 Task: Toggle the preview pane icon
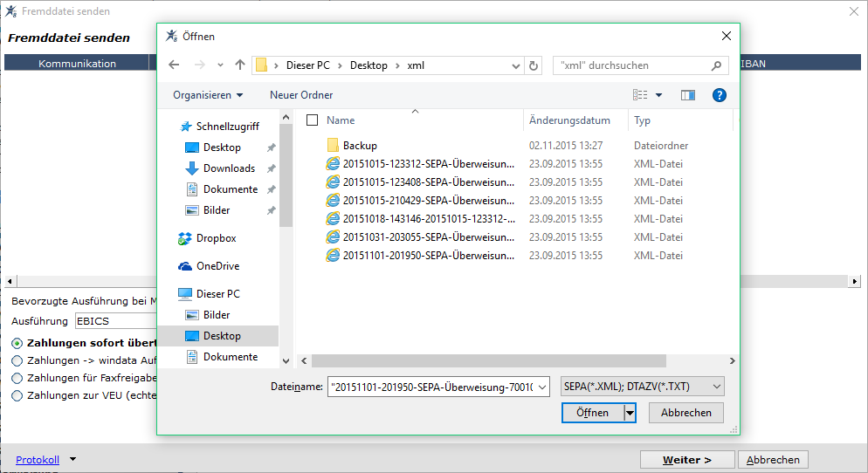(687, 95)
